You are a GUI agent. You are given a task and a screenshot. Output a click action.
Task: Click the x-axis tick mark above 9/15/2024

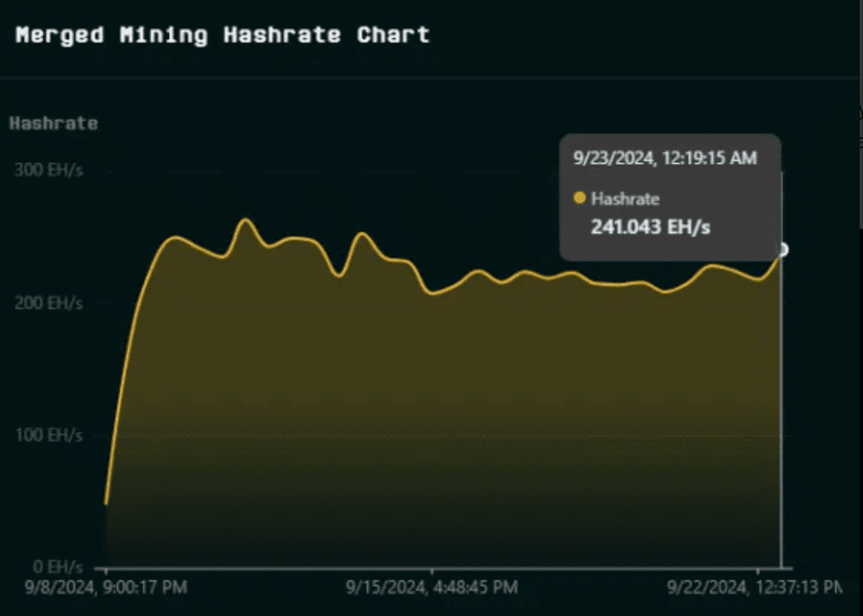coord(432,571)
